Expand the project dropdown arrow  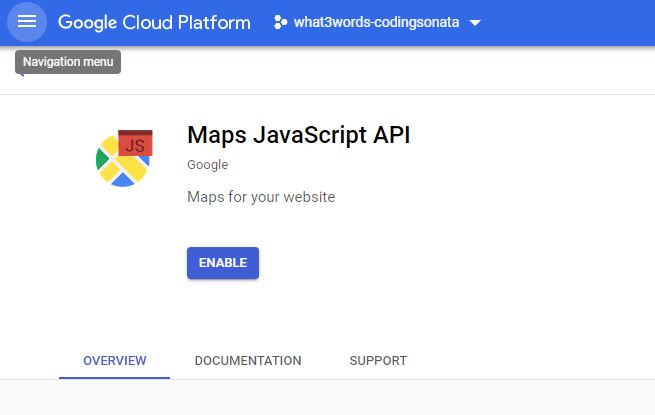(475, 23)
